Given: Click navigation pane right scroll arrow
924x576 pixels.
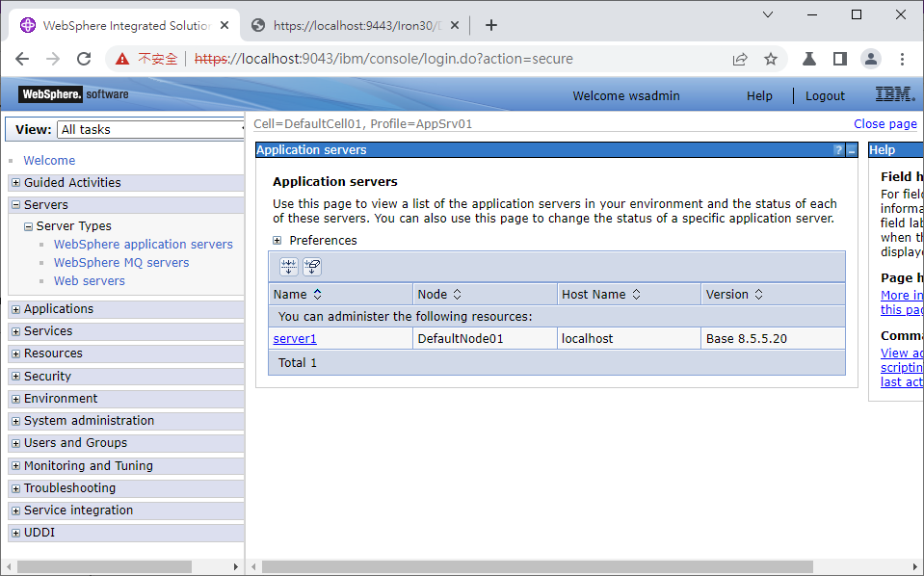Looking at the screenshot, I should point(236,566).
